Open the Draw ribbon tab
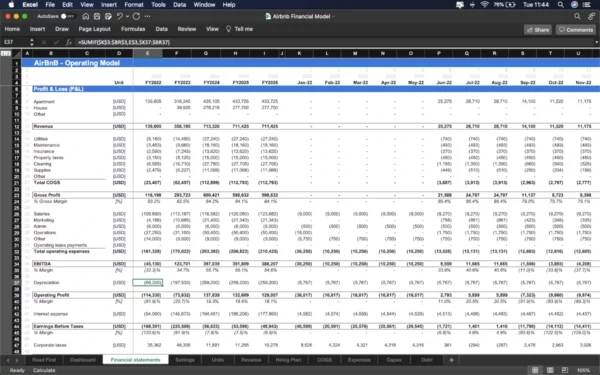Viewport: 600px width, 375px height. pos(62,29)
